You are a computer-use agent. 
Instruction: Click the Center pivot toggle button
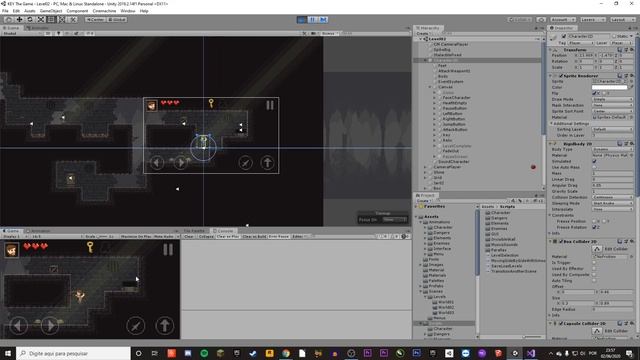pyautogui.click(x=96, y=20)
